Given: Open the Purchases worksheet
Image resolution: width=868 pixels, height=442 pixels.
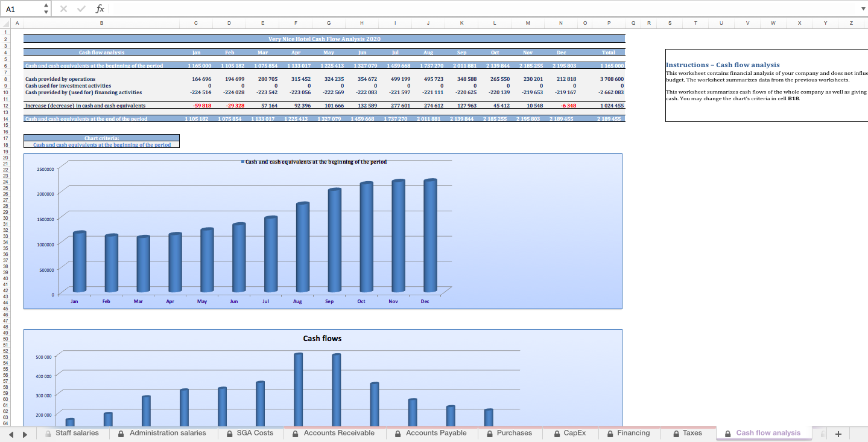Looking at the screenshot, I should pos(513,433).
